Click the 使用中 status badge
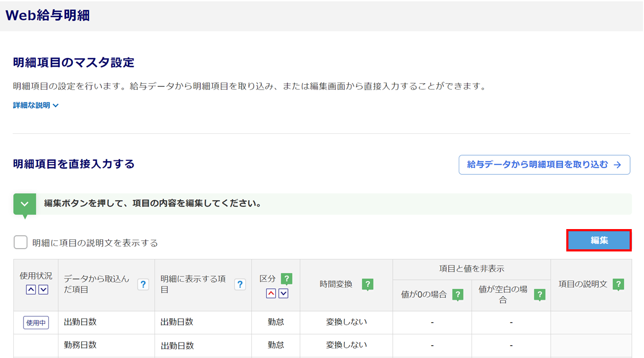 36,322
